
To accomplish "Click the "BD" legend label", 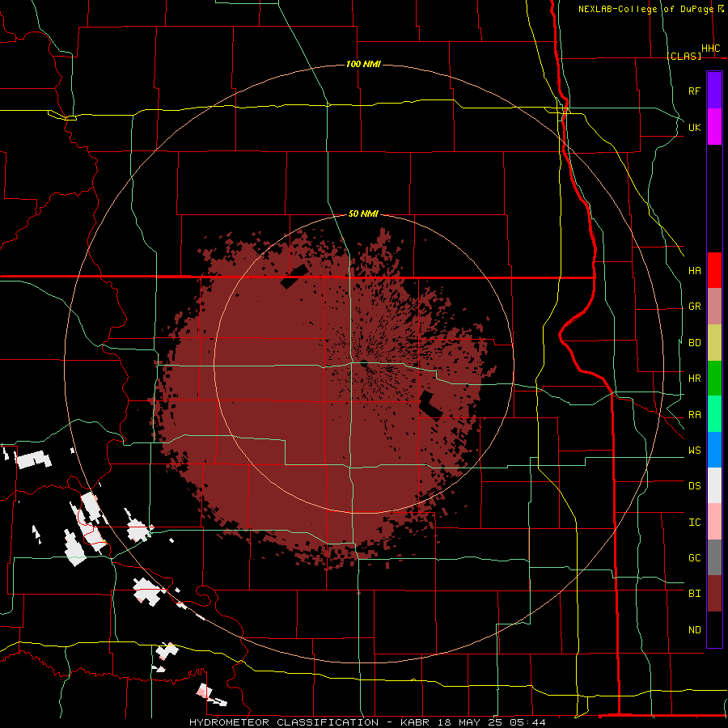I will (694, 343).
